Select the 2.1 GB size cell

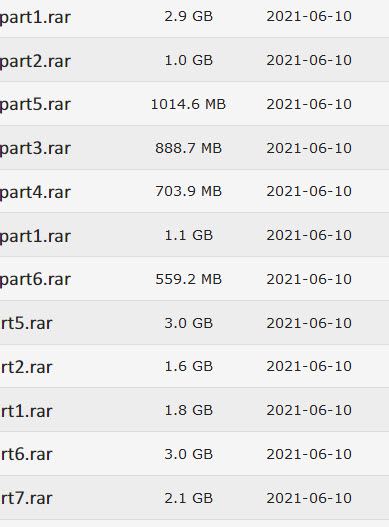point(189,498)
